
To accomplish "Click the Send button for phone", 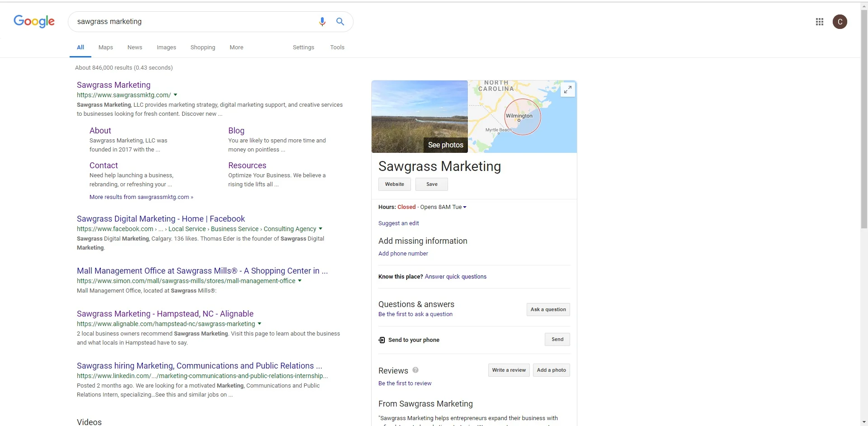I will 557,340.
